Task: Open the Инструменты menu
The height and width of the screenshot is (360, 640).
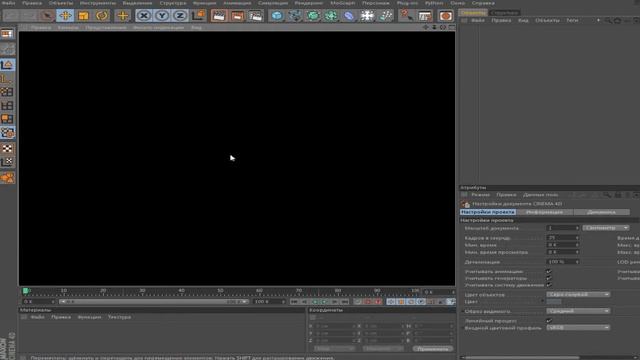Action: click(98, 3)
